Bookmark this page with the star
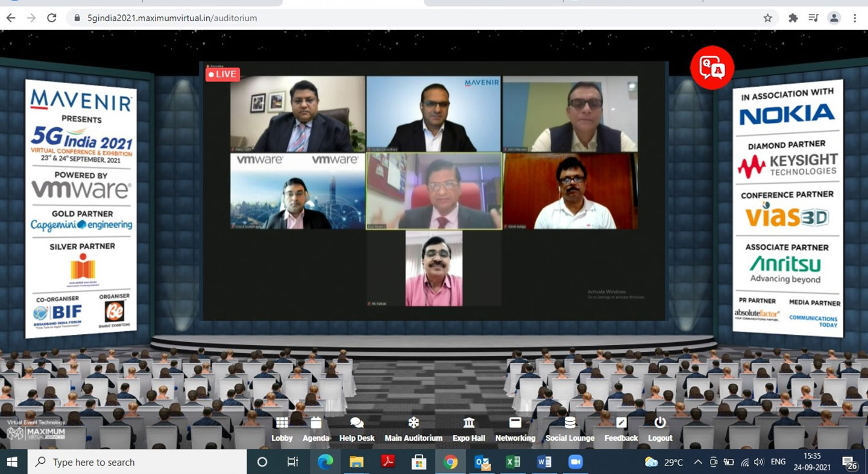 (767, 18)
